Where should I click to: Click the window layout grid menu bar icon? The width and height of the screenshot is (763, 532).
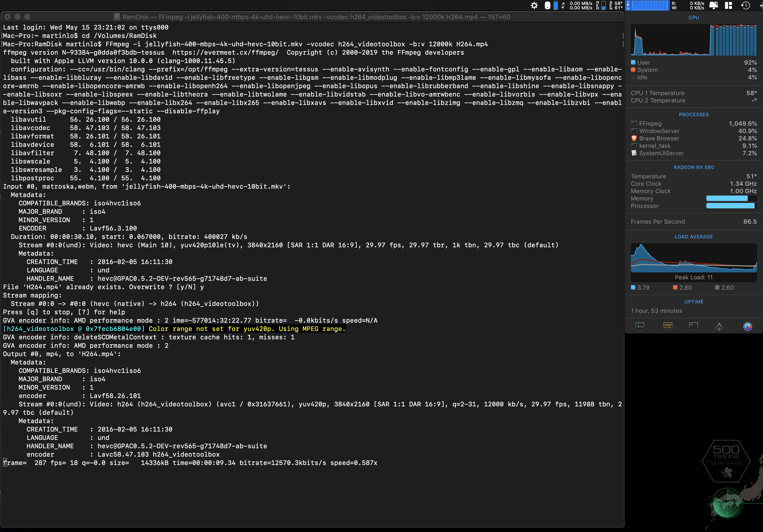tap(728, 5)
